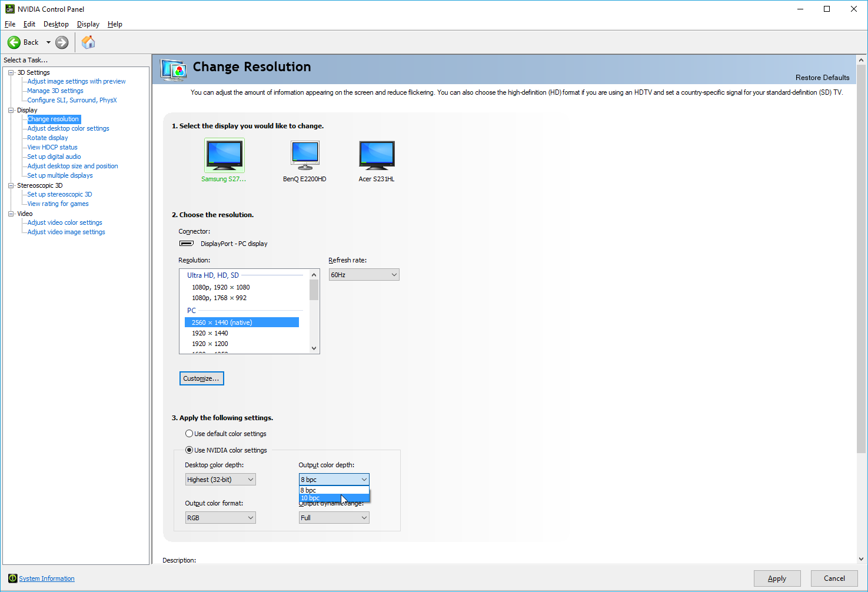Open Desktop color depth dropdown

pyautogui.click(x=220, y=480)
